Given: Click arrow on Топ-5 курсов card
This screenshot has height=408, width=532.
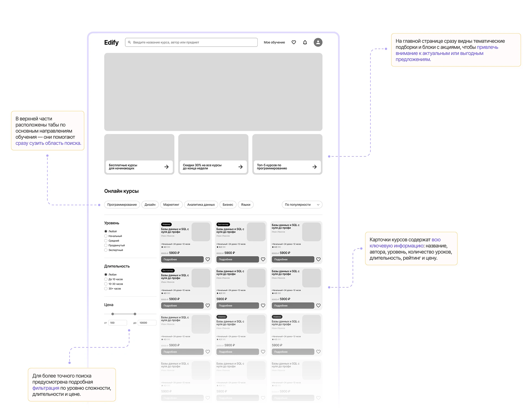Looking at the screenshot, I should click(314, 167).
